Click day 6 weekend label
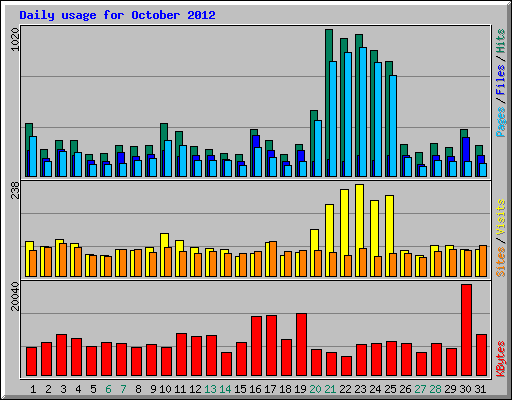 [x=108, y=389]
